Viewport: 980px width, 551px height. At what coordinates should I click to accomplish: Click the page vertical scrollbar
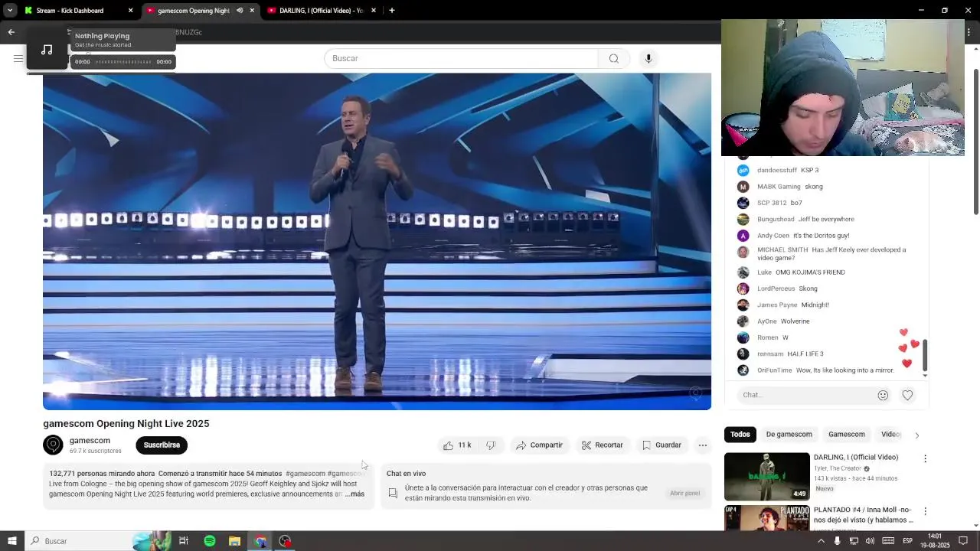(975, 142)
